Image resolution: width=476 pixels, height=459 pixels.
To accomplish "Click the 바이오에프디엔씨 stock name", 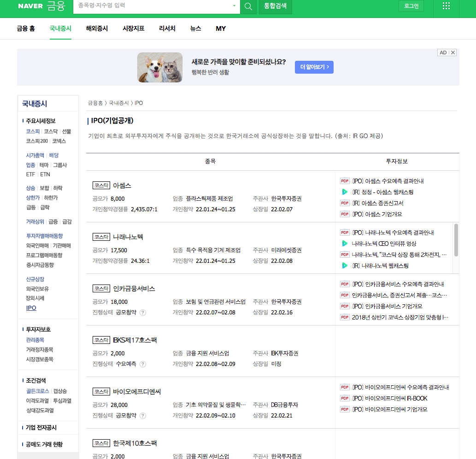I will point(137,392).
